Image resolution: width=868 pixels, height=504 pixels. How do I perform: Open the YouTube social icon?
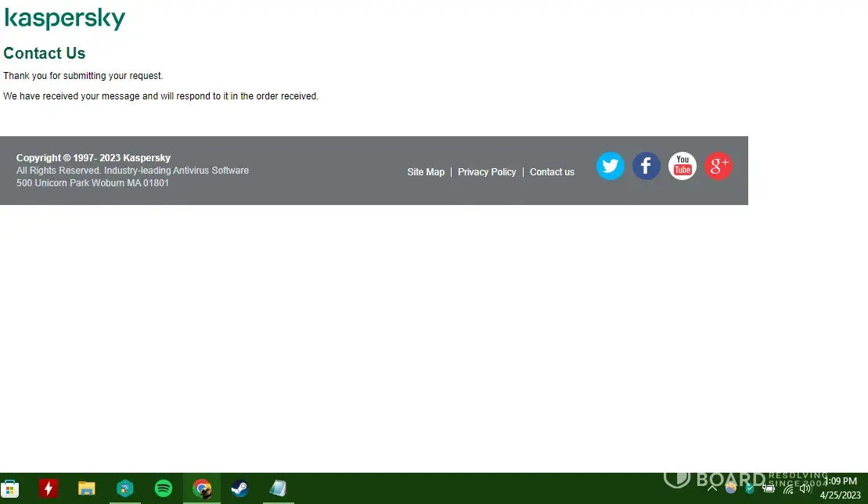(682, 165)
